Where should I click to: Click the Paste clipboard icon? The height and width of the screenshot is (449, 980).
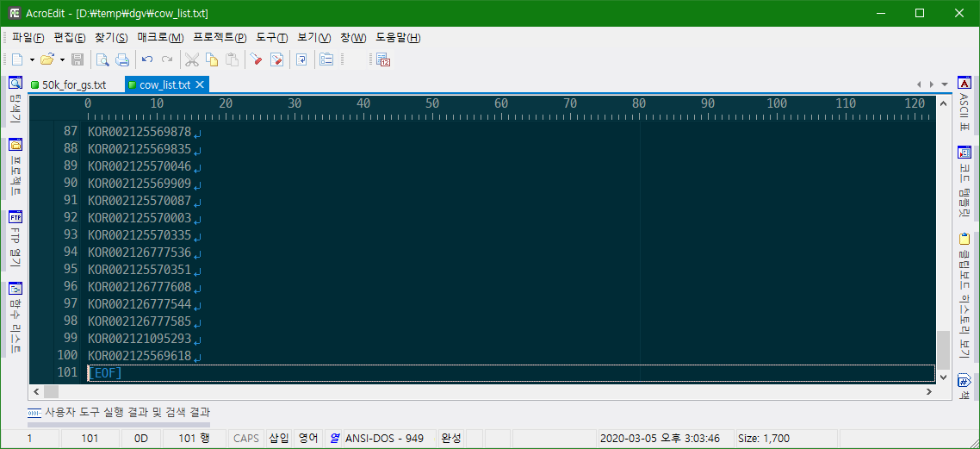point(232,59)
